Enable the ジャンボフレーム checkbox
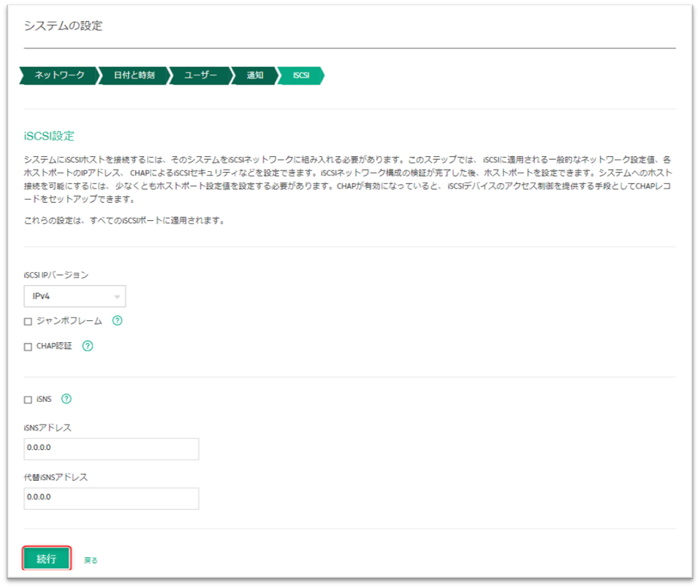 pos(29,321)
